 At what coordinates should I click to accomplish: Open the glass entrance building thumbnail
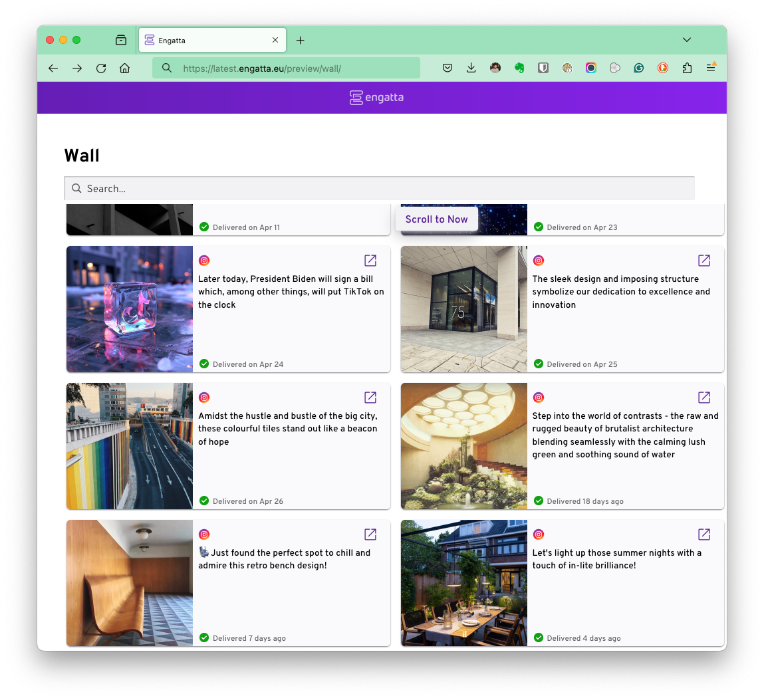click(x=463, y=309)
